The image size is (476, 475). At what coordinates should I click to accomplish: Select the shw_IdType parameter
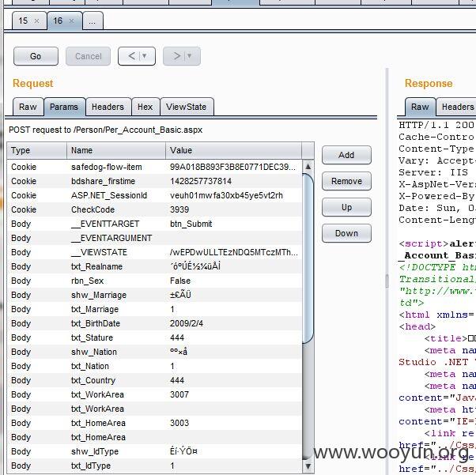pyautogui.click(x=154, y=452)
